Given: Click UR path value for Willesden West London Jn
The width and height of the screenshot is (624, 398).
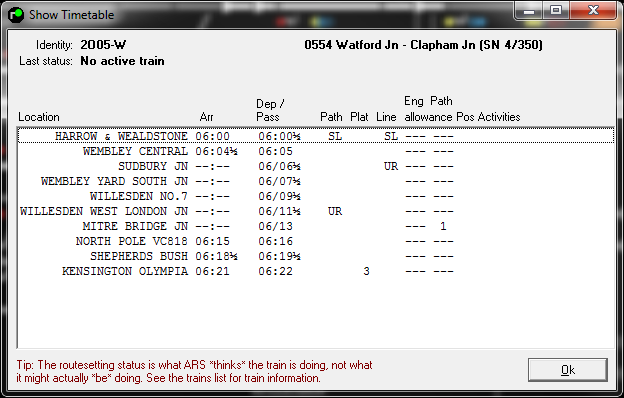Looking at the screenshot, I should pyautogui.click(x=335, y=211).
